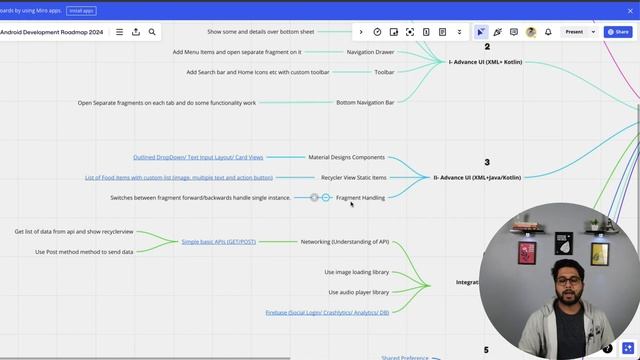The height and width of the screenshot is (360, 640).
Task: Open the estimation card icon
Action: (426, 32)
